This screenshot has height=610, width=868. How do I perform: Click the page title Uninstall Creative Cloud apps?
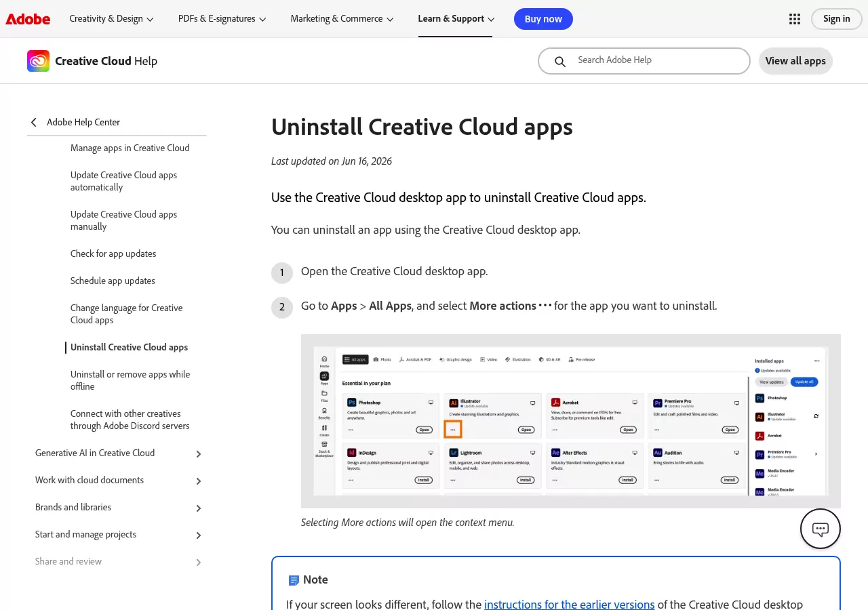[x=422, y=127]
